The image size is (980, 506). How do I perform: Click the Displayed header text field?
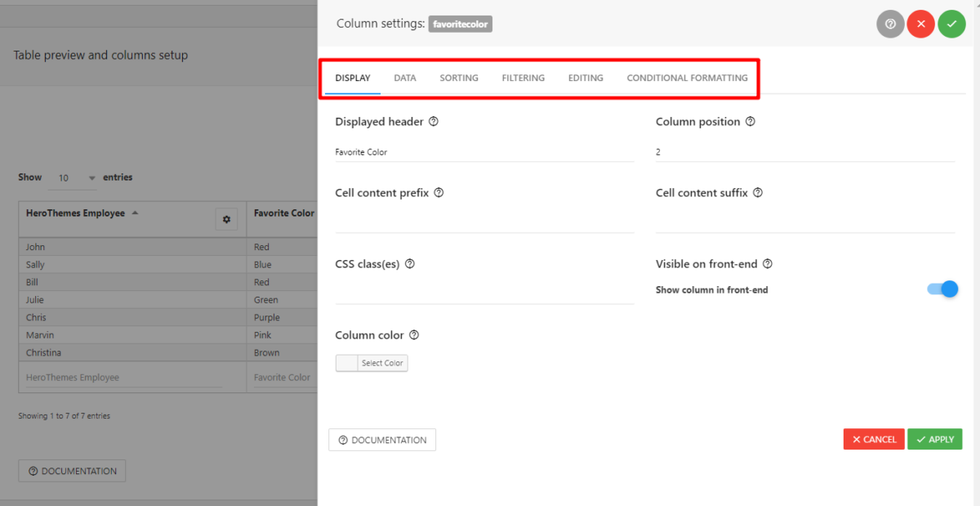(482, 151)
